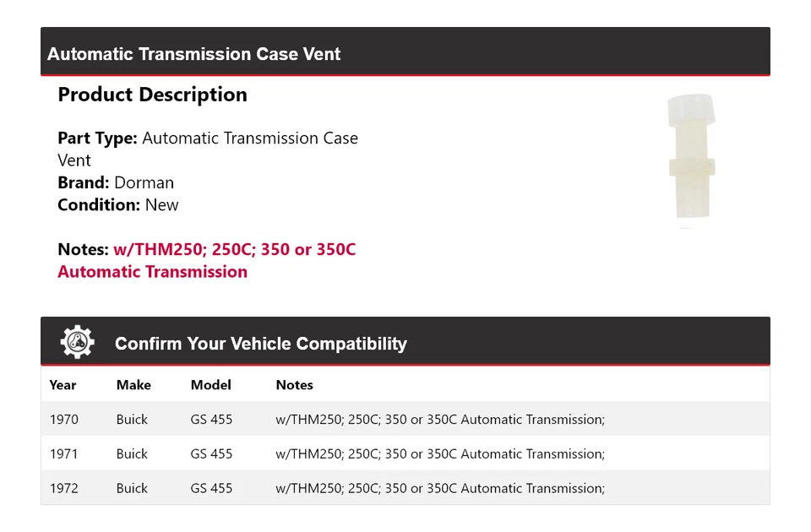The image size is (811, 532).
Task: Select the Product Description heading
Action: pos(152,95)
